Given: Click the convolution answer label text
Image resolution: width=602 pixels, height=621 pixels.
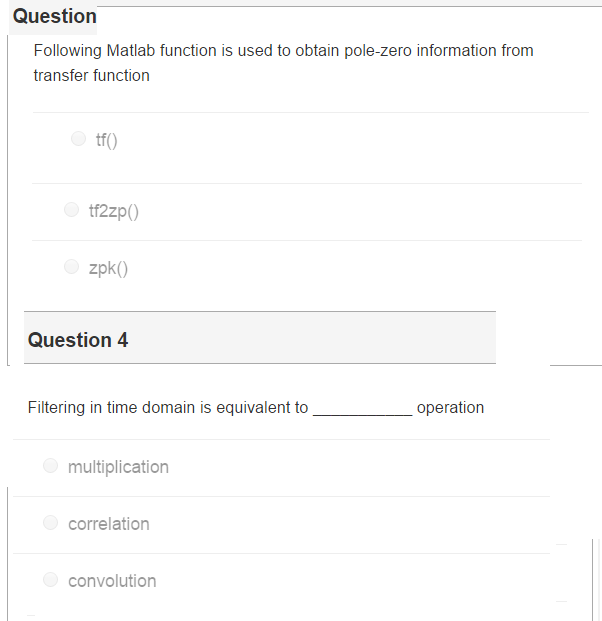Looking at the screenshot, I should 112,581.
